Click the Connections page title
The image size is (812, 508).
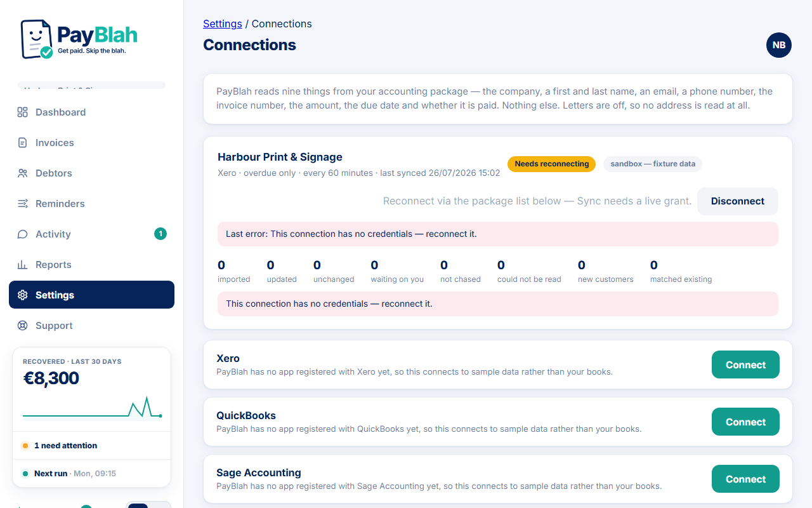249,45
